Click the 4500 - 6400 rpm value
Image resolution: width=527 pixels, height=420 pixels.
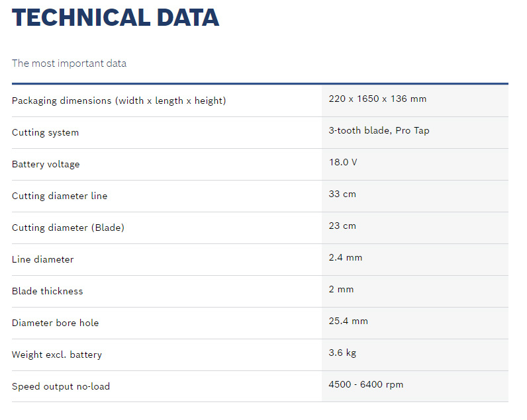(365, 384)
